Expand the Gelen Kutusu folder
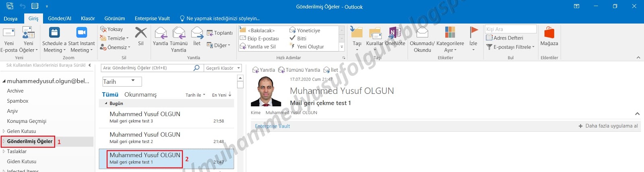The height and width of the screenshot is (172, 644). click(4, 131)
